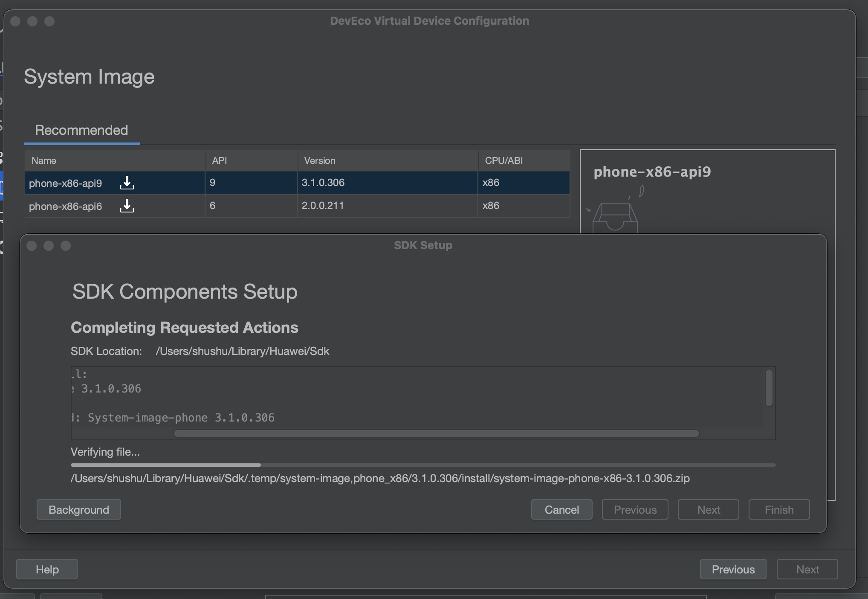Select the Recommended tab in System Image
The image size is (868, 599).
(81, 129)
